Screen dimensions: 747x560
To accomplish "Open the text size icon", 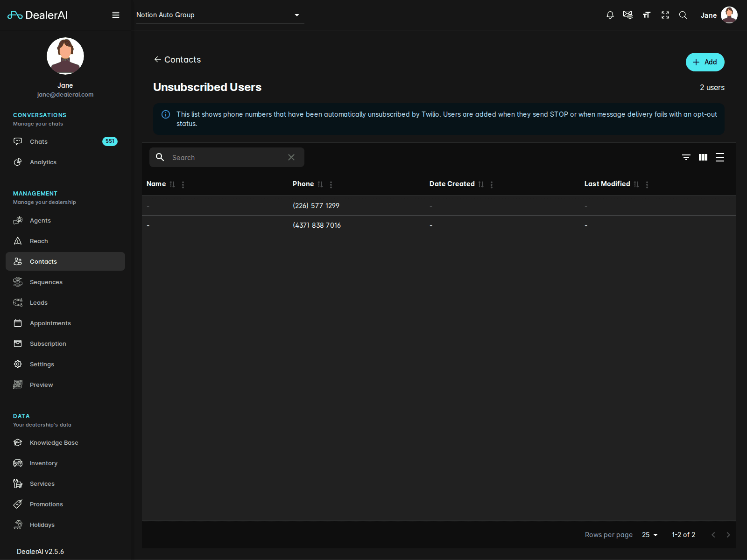I will coord(647,15).
